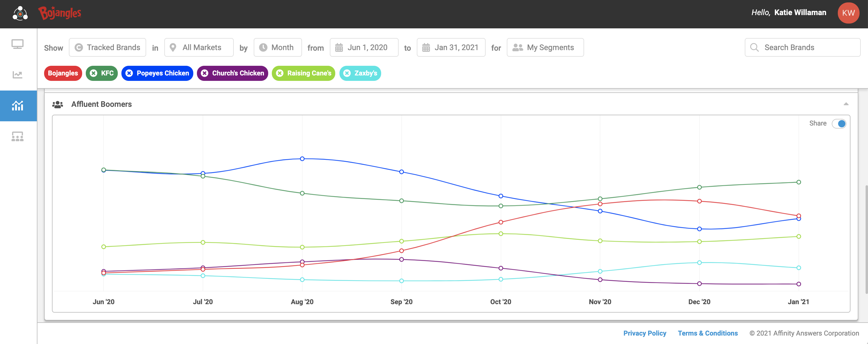Open the line trend chart sidebar icon
Image resolution: width=868 pixels, height=344 pixels.
point(18,75)
